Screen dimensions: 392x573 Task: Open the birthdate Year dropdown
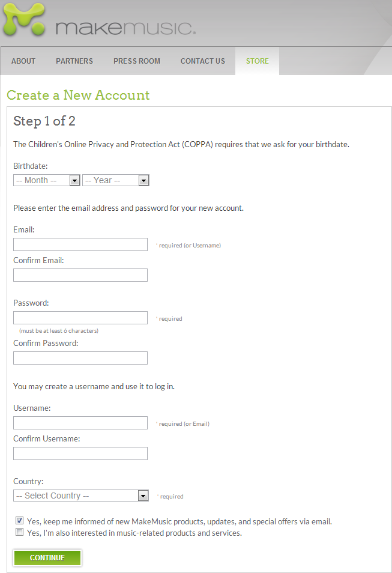click(x=116, y=180)
